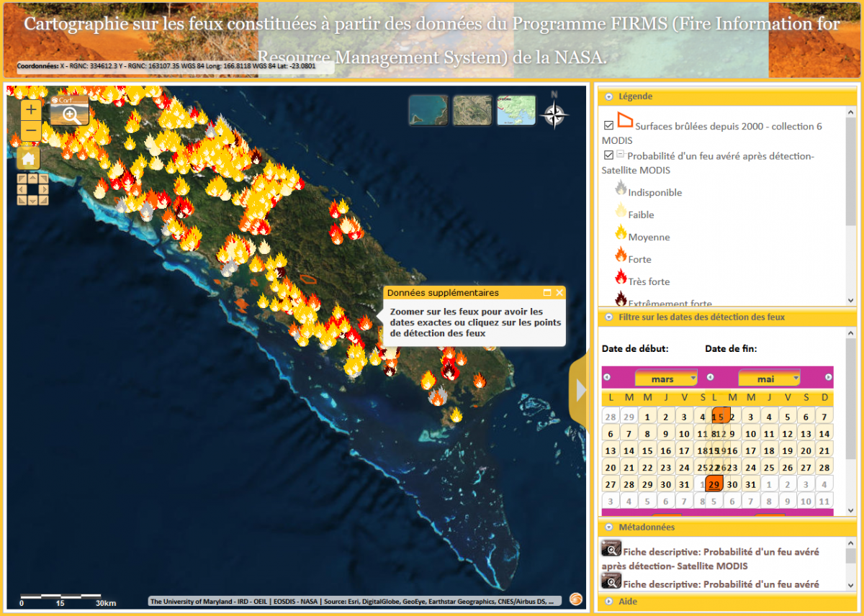This screenshot has height=616, width=864.
Task: Pan map up with arrow button
Action: point(32,178)
